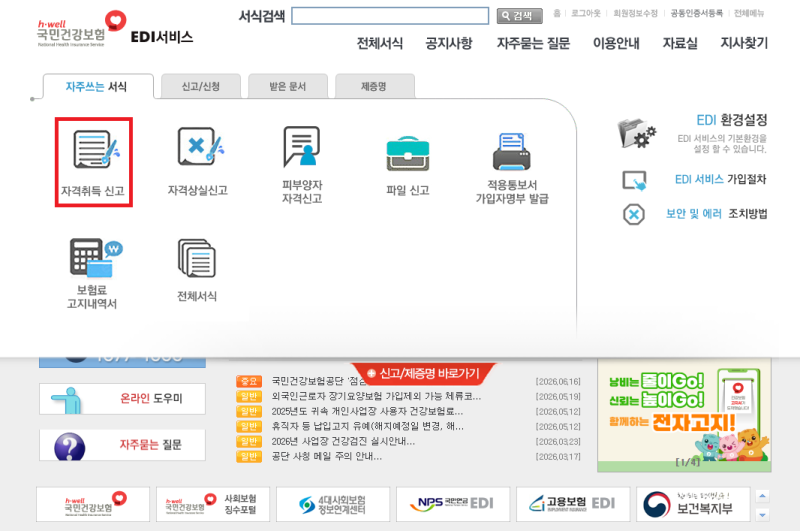
Task: Click the 국민건강보험 EDI서비스 logo
Action: 115,30
